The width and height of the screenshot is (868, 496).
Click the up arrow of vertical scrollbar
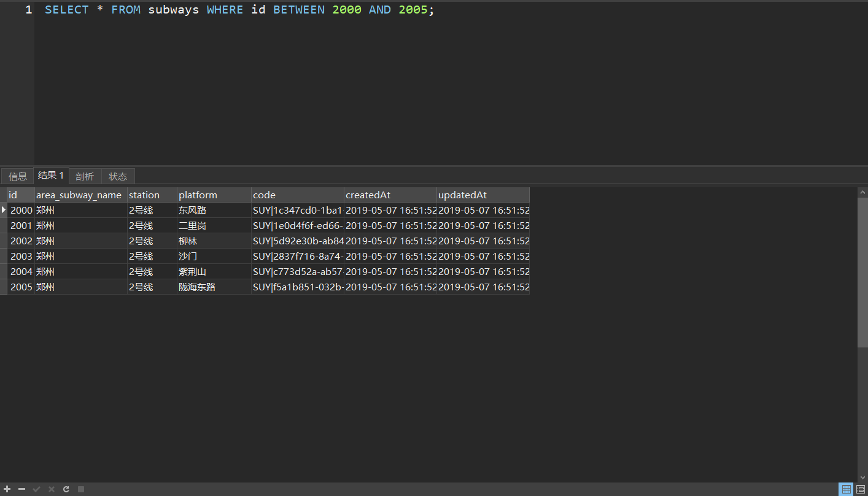pyautogui.click(x=862, y=192)
